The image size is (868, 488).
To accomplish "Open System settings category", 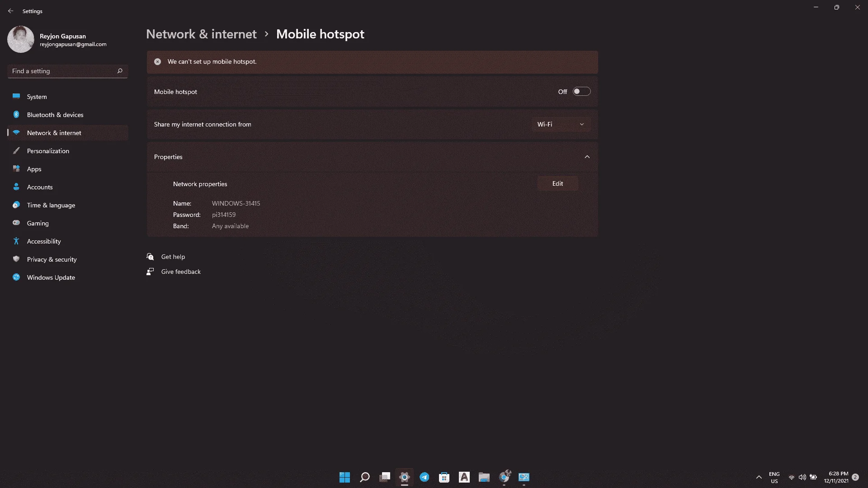I will (68, 97).
